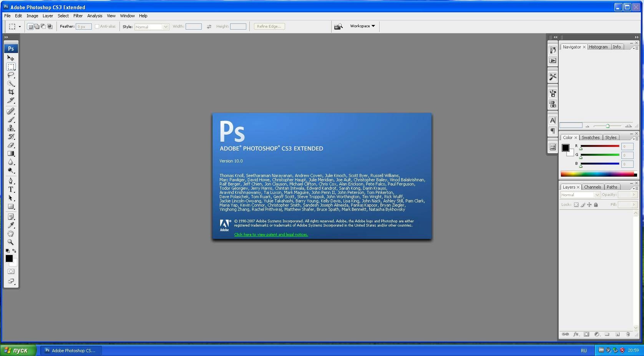The width and height of the screenshot is (644, 356).
Task: Click the foreground color swatch in toolbox
Action: [x=9, y=258]
